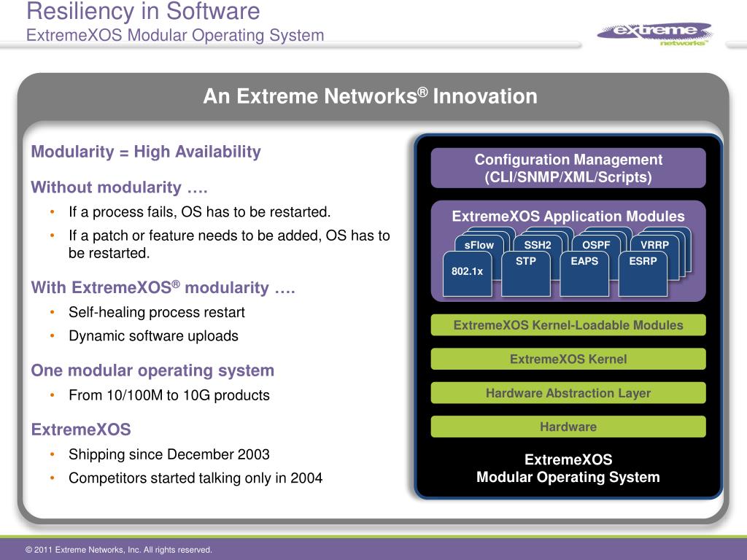747x560 pixels.
Task: Click the green Hardware bar
Action: point(568,427)
